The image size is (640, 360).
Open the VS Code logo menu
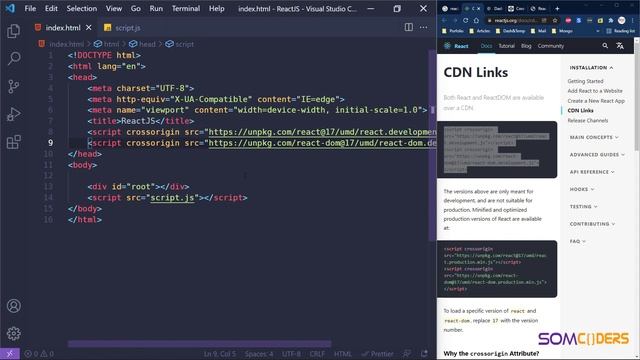10,8
